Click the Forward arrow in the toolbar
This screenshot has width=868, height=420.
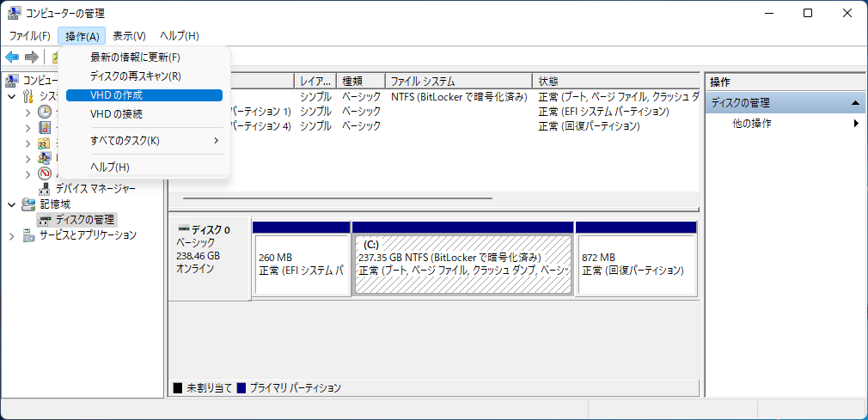[x=32, y=57]
